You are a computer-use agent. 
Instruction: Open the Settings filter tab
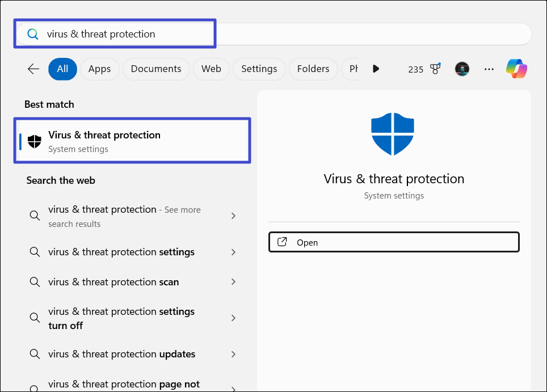259,69
